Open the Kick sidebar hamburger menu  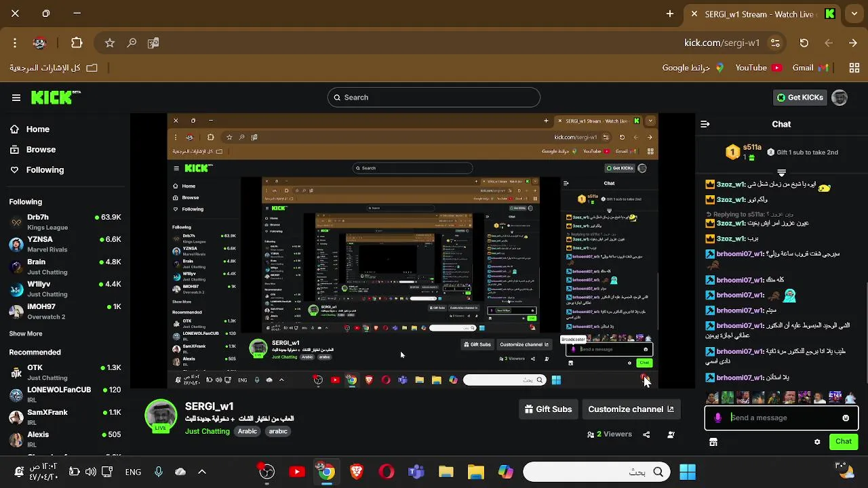(16, 98)
